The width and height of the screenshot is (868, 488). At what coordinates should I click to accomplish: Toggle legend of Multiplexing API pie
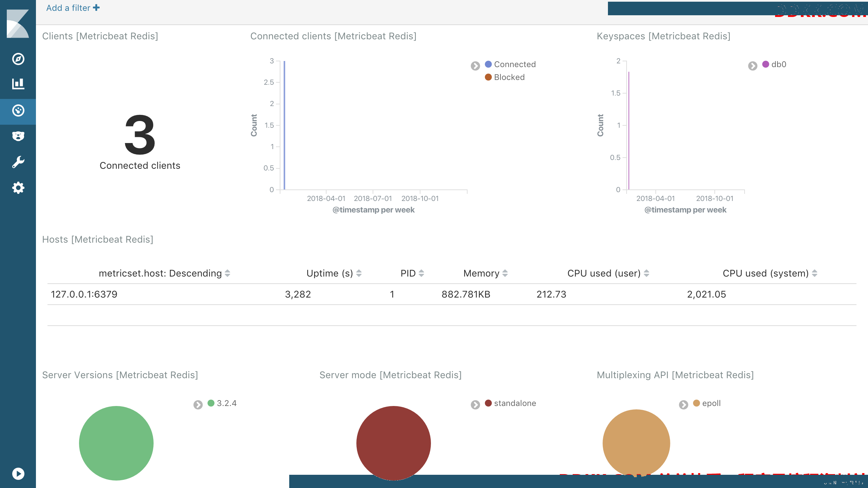coord(684,404)
